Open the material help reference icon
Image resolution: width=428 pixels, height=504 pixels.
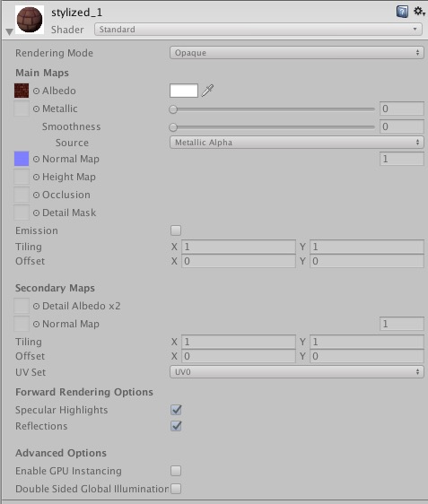click(x=402, y=12)
